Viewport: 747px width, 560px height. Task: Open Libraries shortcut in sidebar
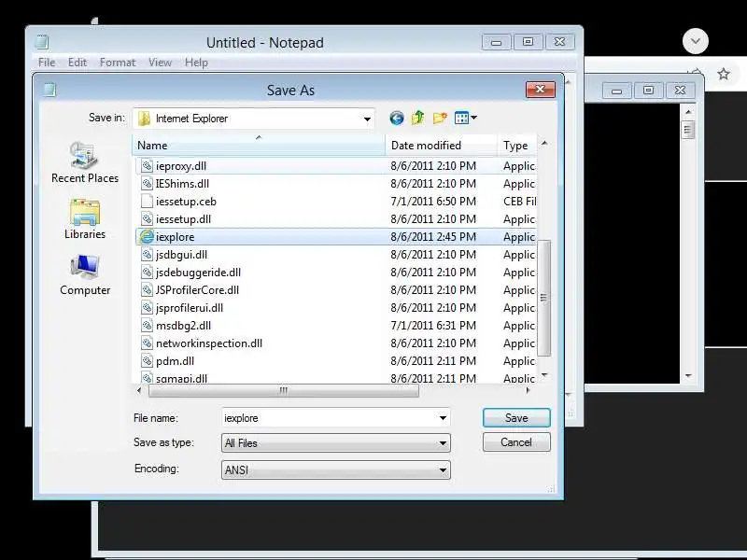click(x=85, y=219)
